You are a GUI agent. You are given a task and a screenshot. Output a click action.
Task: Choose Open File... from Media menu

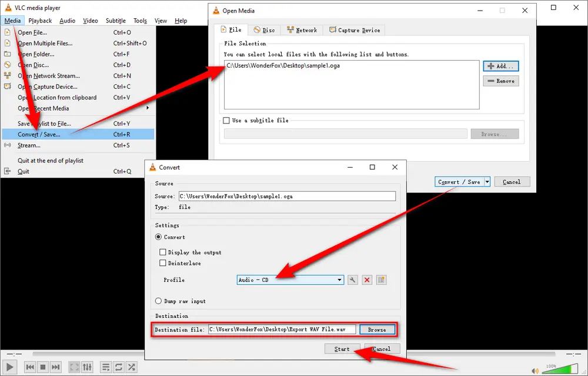click(78, 32)
